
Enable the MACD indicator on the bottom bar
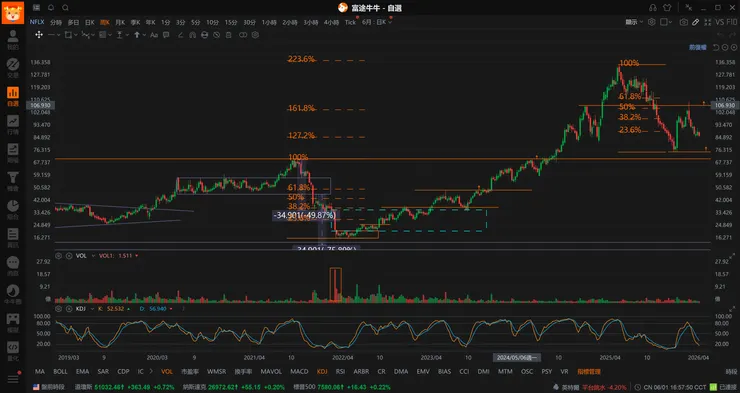click(299, 371)
